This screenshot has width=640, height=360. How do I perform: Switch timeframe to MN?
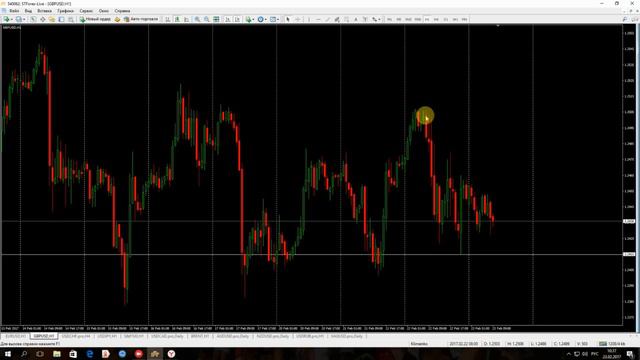[464, 19]
